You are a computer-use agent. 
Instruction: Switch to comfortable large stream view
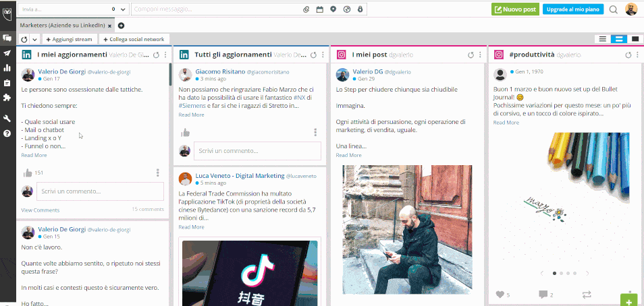pos(635,39)
